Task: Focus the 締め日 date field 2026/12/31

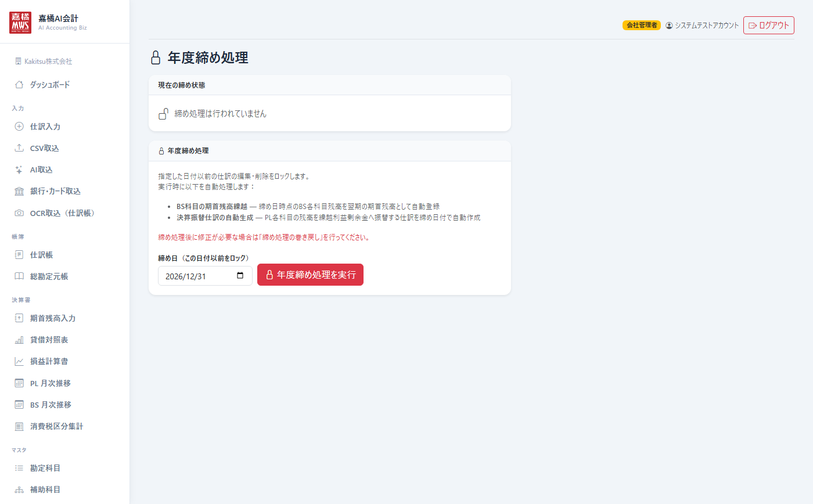Action: (x=205, y=276)
